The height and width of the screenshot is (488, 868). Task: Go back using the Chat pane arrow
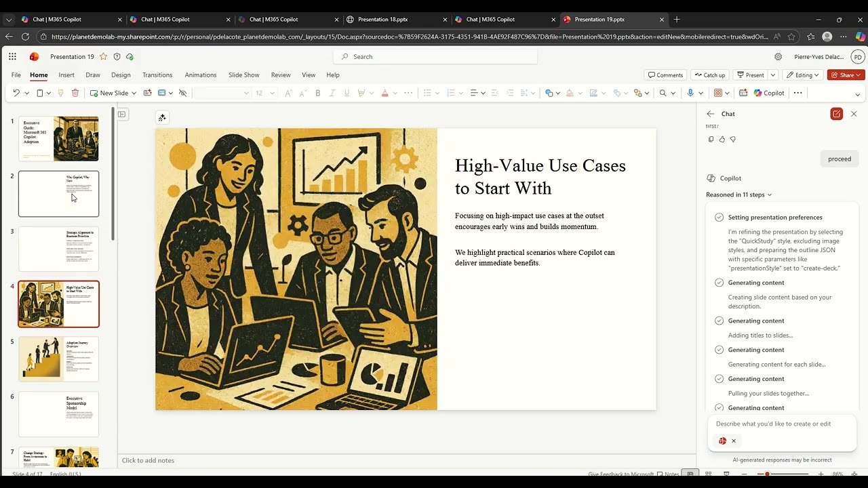pos(711,114)
